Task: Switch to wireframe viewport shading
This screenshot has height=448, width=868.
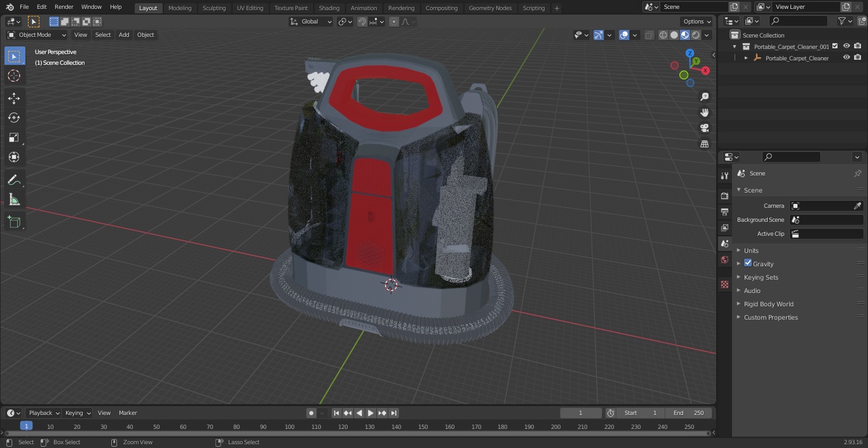Action: [x=663, y=35]
